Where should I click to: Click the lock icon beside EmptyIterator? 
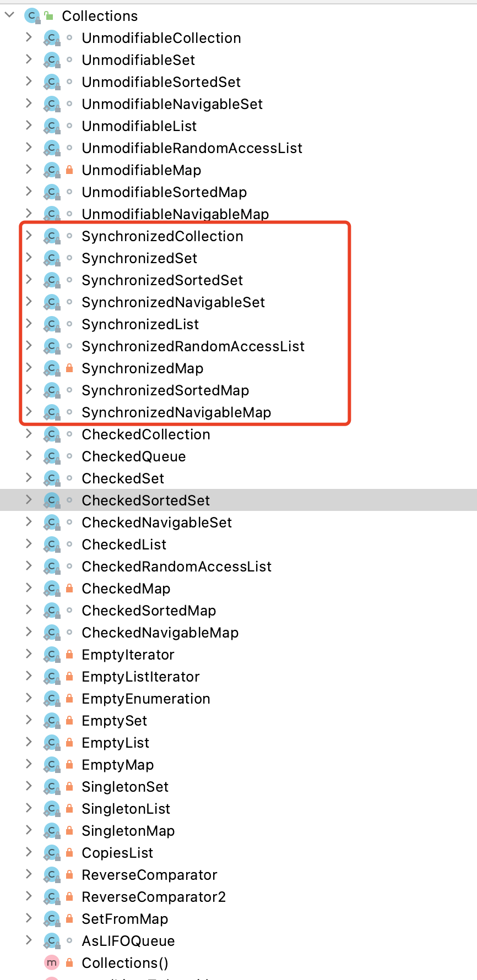(69, 655)
